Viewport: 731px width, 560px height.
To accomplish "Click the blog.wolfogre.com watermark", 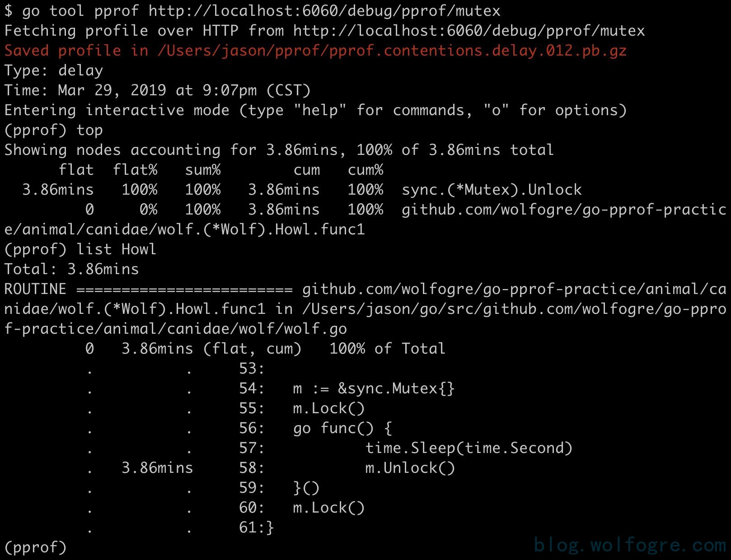I will [630, 545].
